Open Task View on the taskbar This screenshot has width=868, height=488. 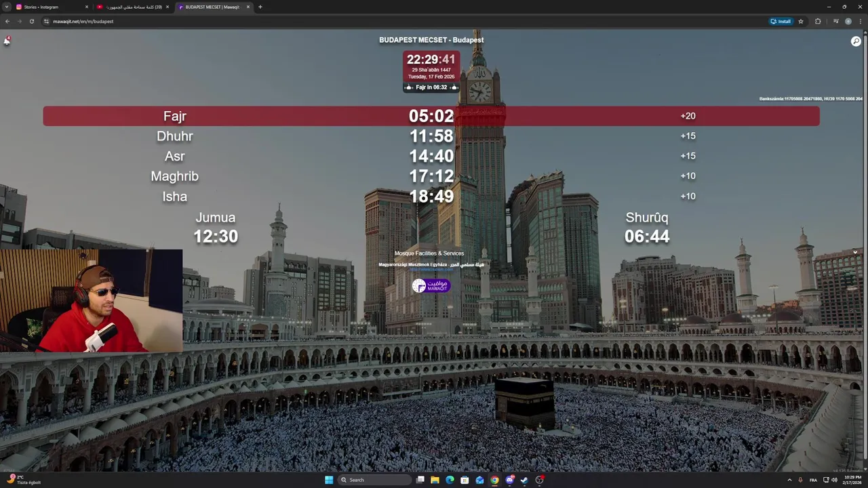pos(420,480)
